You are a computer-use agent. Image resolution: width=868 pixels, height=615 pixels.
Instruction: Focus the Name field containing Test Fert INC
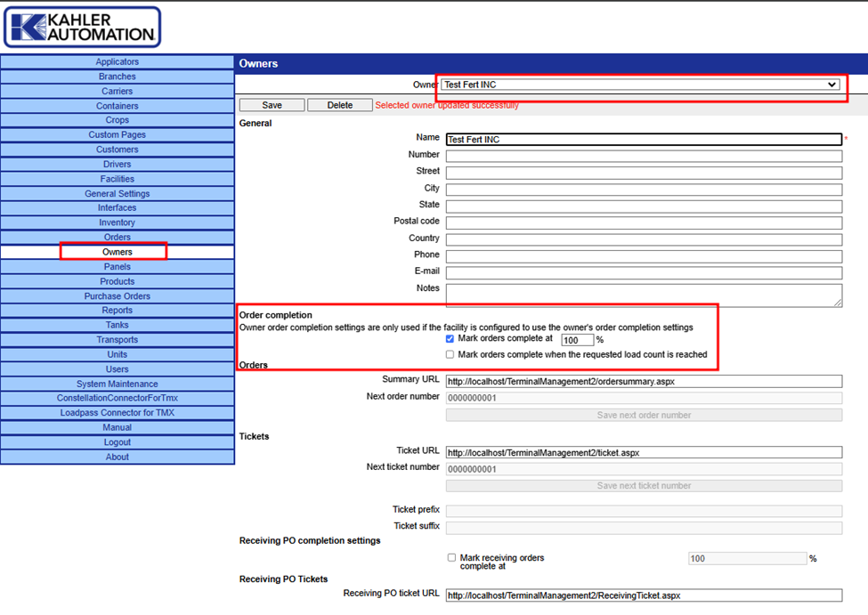[x=644, y=140]
